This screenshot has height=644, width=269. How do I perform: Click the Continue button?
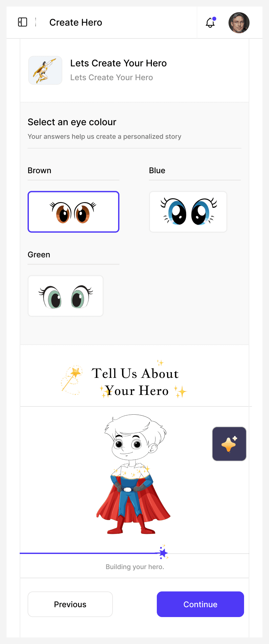tap(200, 604)
